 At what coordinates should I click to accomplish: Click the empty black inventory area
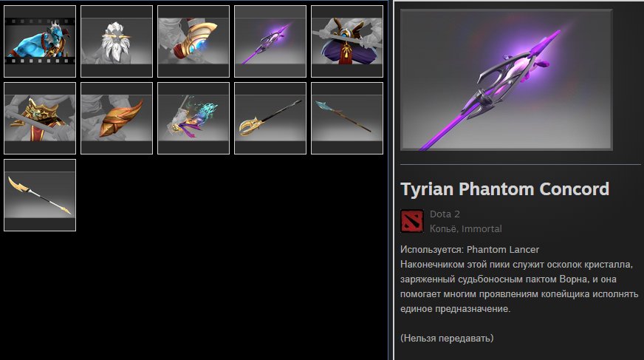pos(230,288)
